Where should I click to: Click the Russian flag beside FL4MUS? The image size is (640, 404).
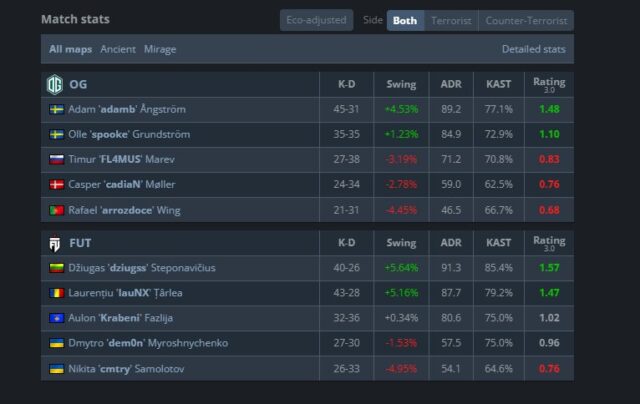[56, 159]
